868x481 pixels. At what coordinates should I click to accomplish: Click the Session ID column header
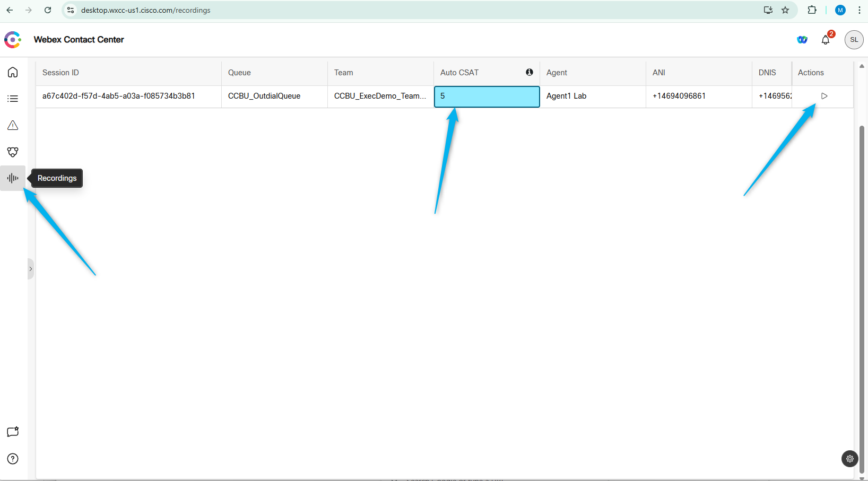click(x=60, y=73)
